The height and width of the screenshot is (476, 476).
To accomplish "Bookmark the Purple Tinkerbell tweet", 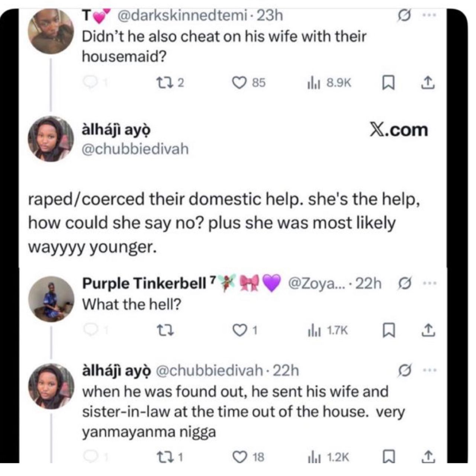I will [388, 330].
